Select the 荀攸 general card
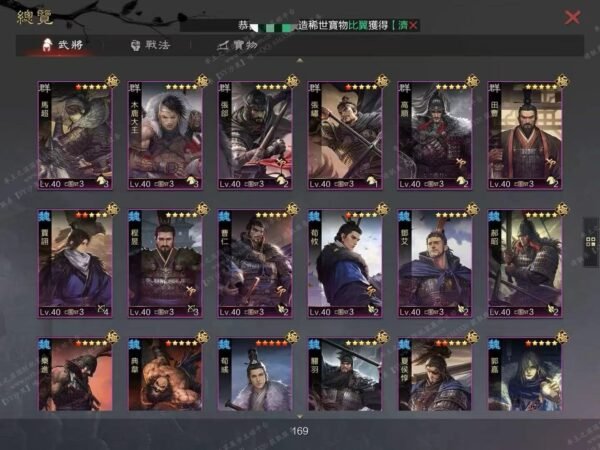600x450 pixels. pyautogui.click(x=345, y=264)
